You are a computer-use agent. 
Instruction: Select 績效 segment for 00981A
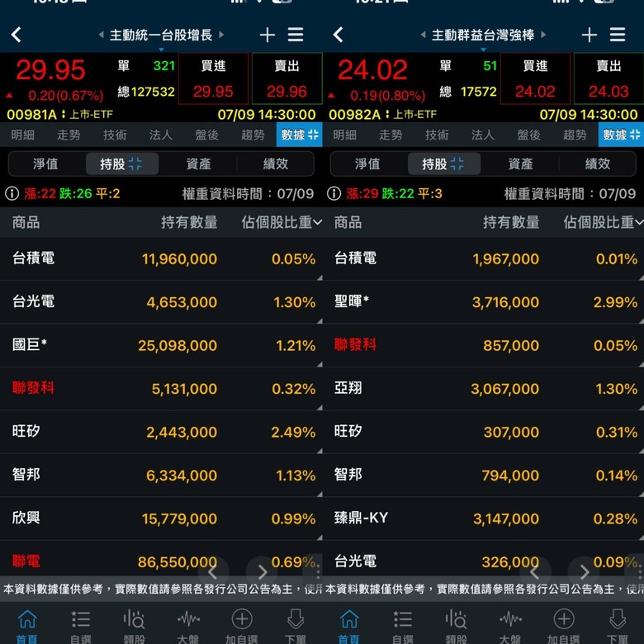[x=276, y=163]
